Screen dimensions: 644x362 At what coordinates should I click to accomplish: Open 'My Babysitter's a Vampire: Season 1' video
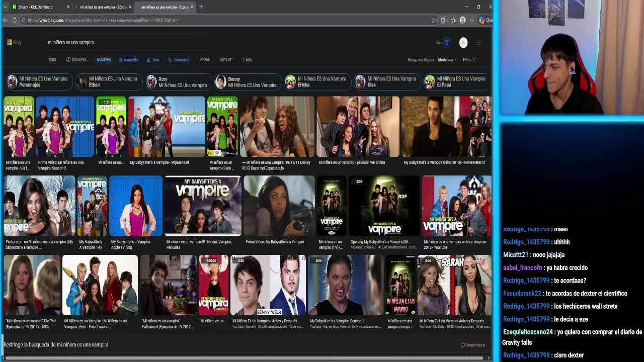pyautogui.click(x=346, y=285)
